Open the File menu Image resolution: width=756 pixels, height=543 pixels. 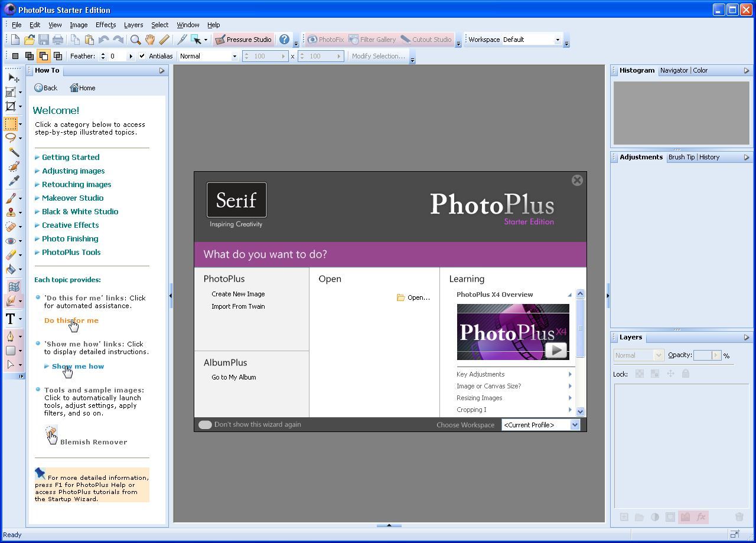[x=17, y=25]
